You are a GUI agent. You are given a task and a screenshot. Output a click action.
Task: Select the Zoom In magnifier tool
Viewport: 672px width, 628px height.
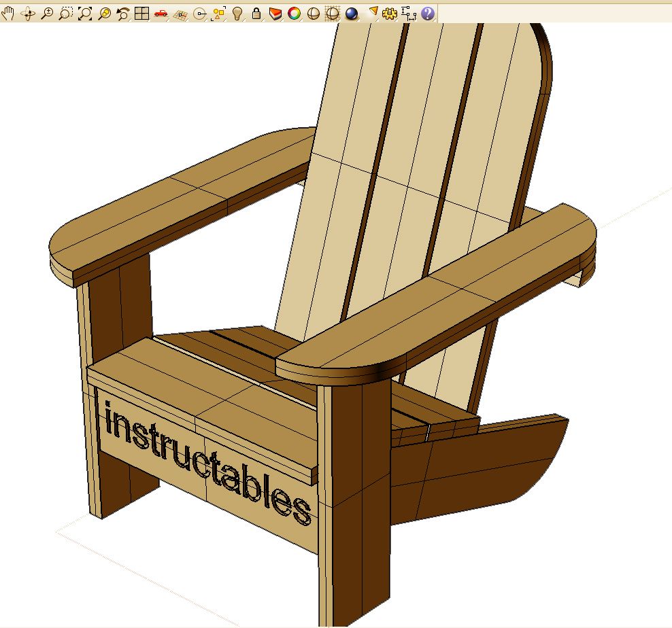coord(48,12)
